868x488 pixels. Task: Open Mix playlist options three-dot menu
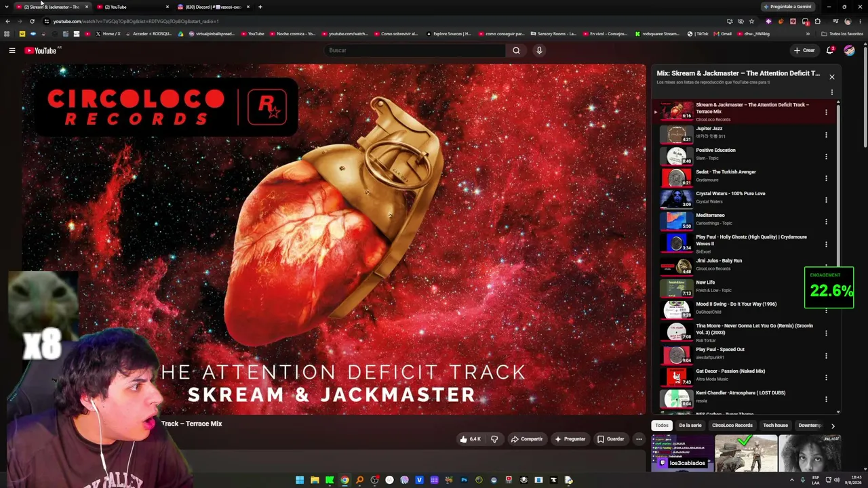click(x=832, y=92)
